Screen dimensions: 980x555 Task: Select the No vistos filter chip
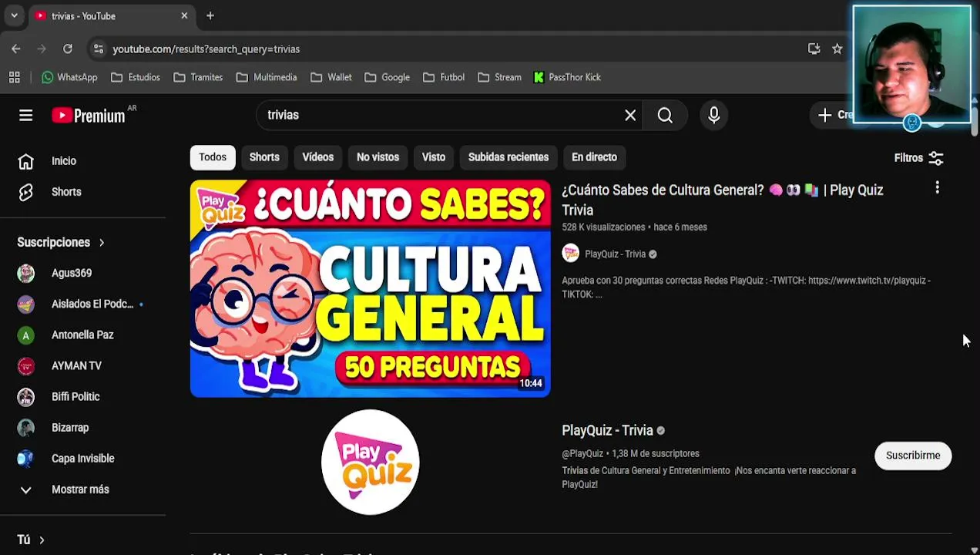coord(378,157)
